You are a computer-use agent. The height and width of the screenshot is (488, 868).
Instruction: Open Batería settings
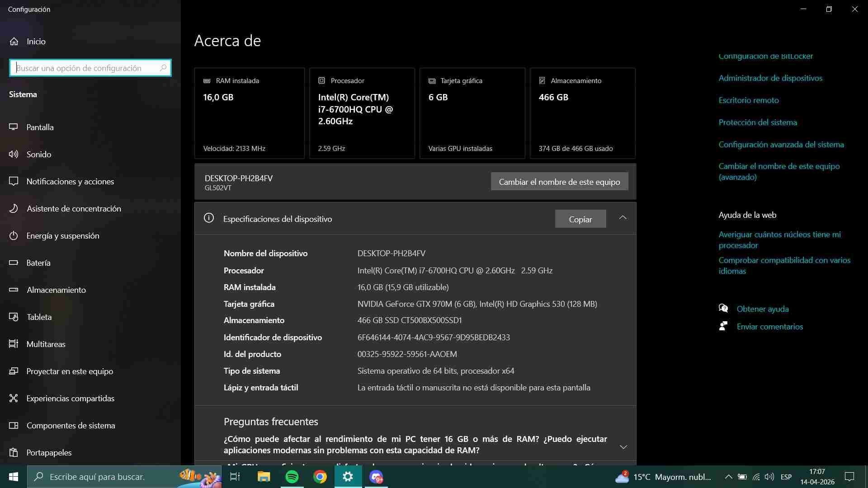pyautogui.click(x=38, y=263)
